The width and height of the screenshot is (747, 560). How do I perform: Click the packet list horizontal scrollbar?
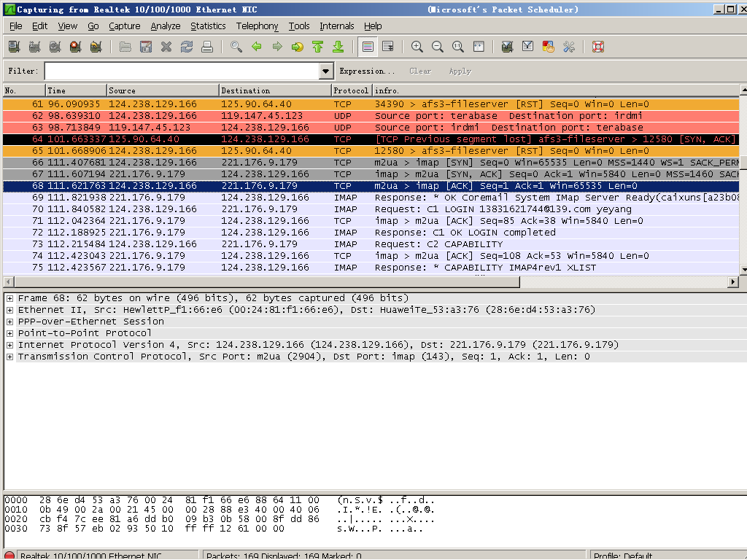[x=266, y=282]
